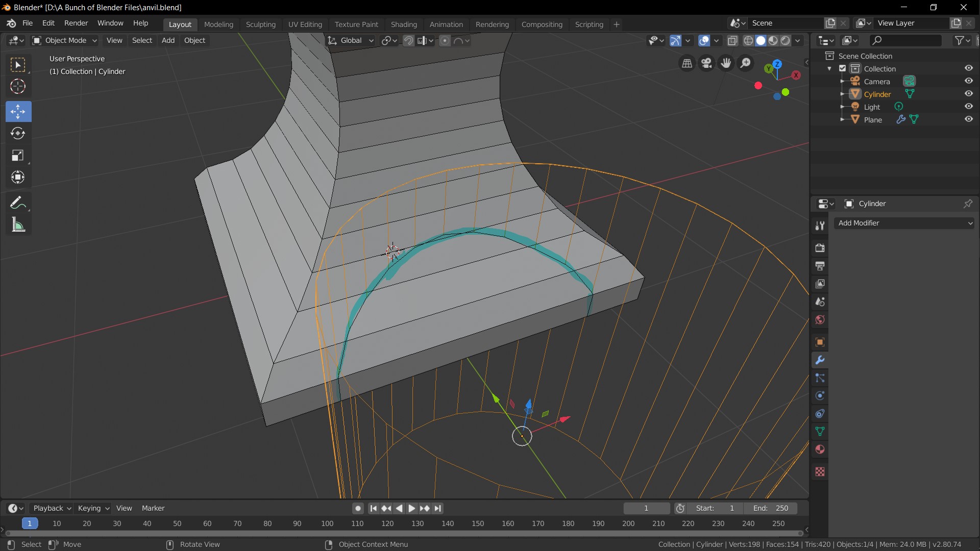Screen dimensions: 980x551
Task: Toggle visibility of Light object
Action: click(x=968, y=106)
